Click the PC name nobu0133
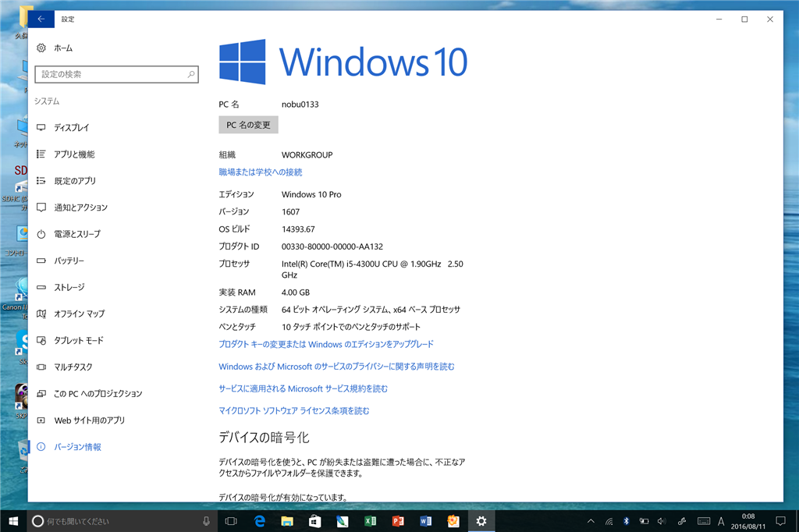This screenshot has width=799, height=532. click(x=300, y=105)
